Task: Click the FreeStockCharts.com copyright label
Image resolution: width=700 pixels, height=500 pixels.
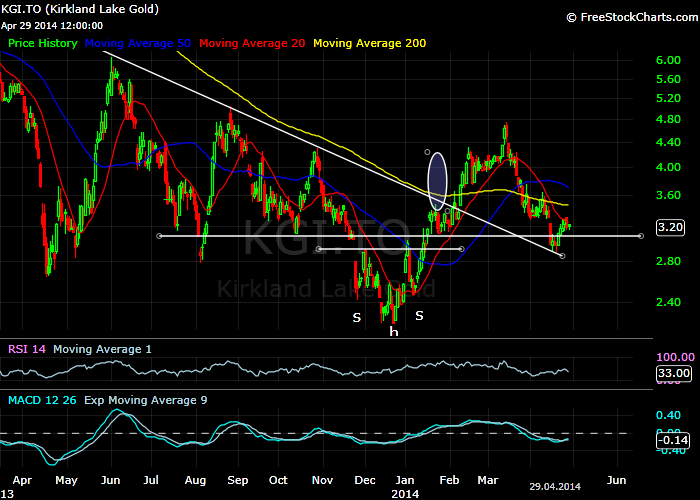Action: [632, 17]
